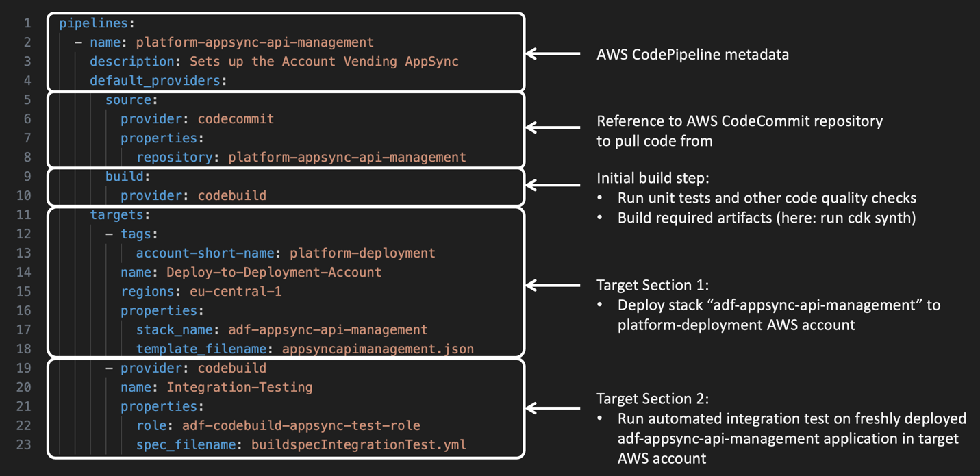Select the 'codecommit' provider value
This screenshot has height=476, width=980.
tap(236, 119)
